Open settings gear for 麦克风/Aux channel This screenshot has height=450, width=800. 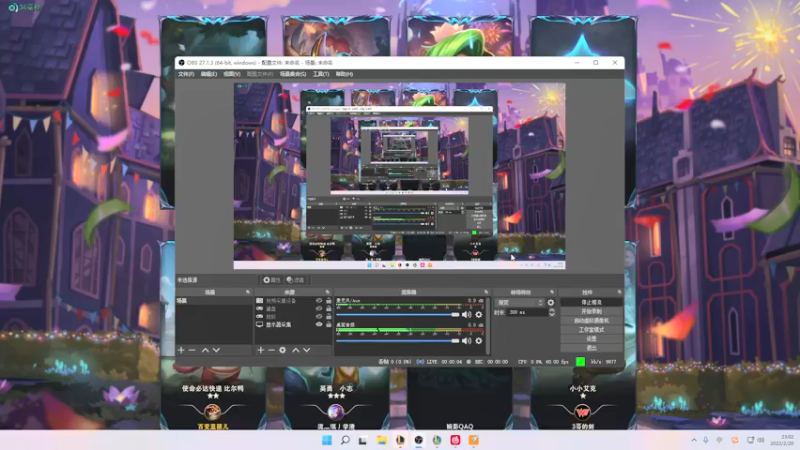pyautogui.click(x=479, y=315)
